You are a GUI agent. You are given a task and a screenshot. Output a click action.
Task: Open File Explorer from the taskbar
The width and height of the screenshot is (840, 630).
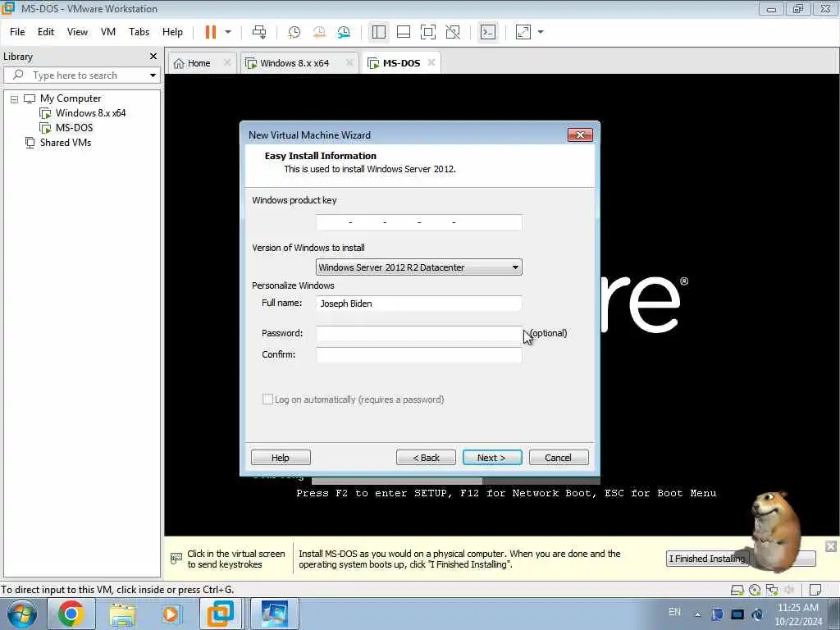pos(122,614)
